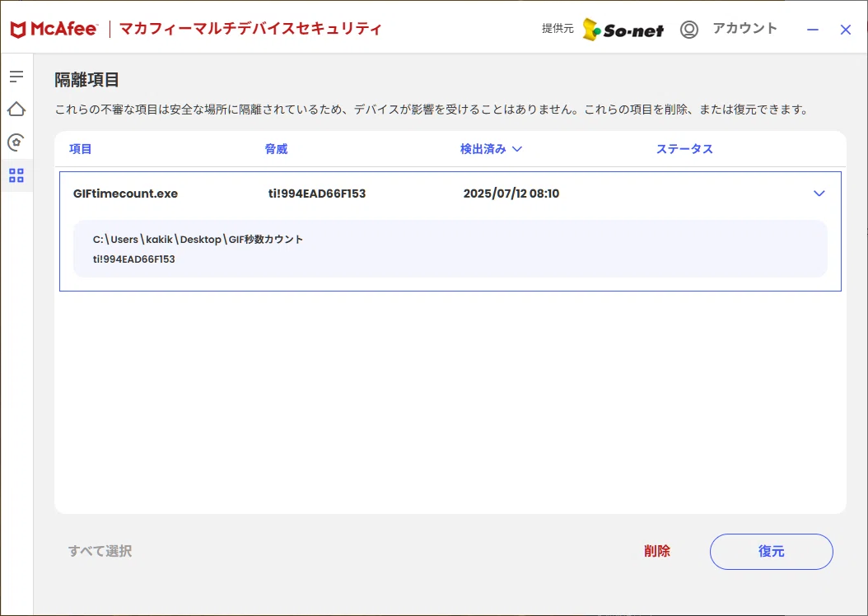The width and height of the screenshot is (868, 616).
Task: Open the hamburger menu in sidebar
Action: (x=16, y=77)
